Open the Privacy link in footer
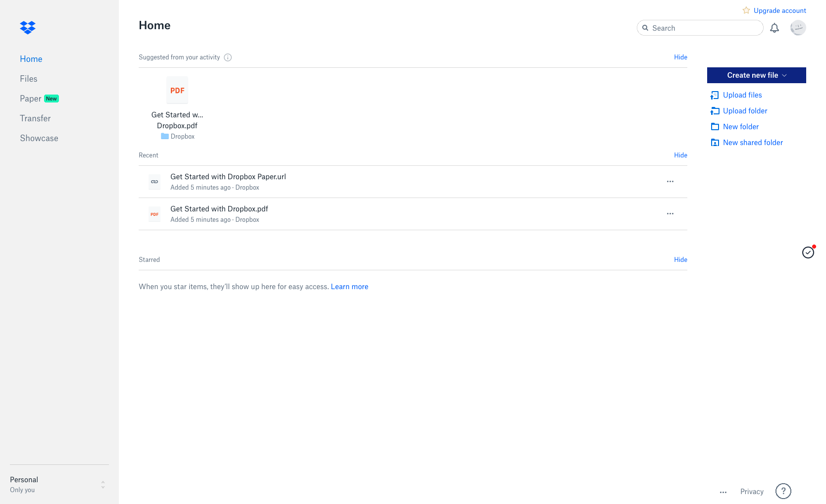Viewport: 826px width, 504px height. coord(752,492)
